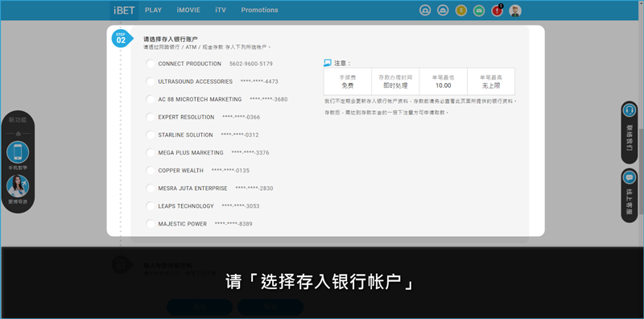
Task: Click the second round gray icon in header
Action: pos(443,10)
